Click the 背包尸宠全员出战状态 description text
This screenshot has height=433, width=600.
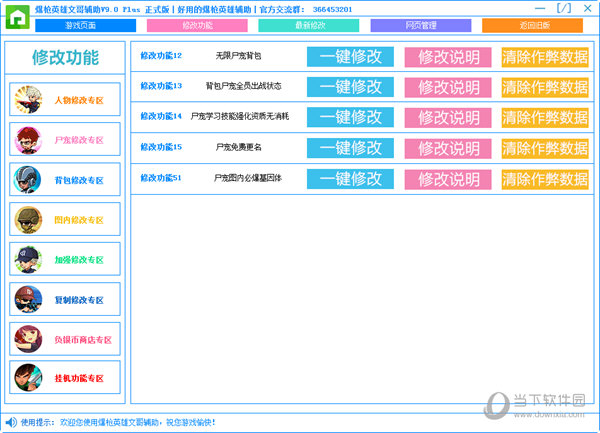[x=243, y=86]
